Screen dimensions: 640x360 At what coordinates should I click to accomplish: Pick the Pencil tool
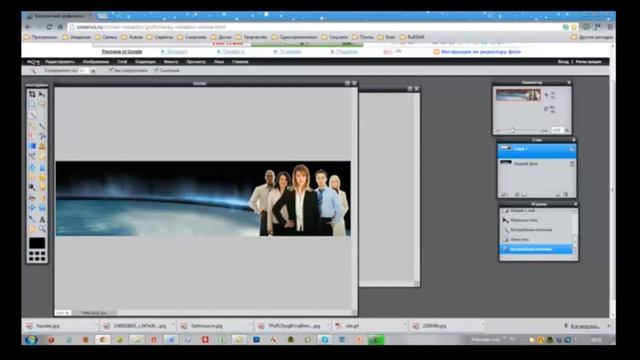(x=32, y=125)
